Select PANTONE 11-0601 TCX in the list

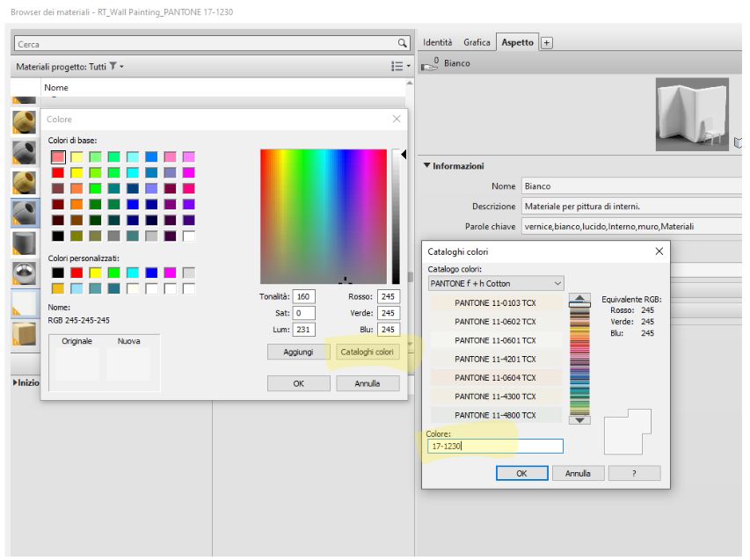496,340
